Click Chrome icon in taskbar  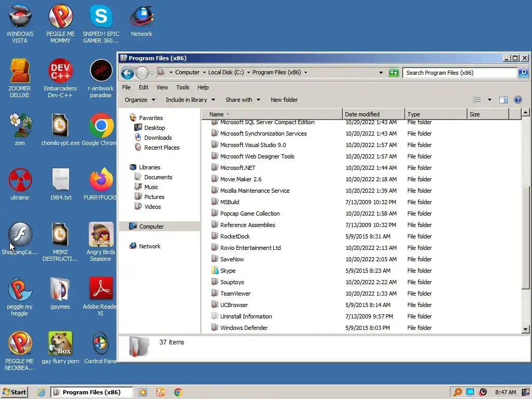(178, 392)
